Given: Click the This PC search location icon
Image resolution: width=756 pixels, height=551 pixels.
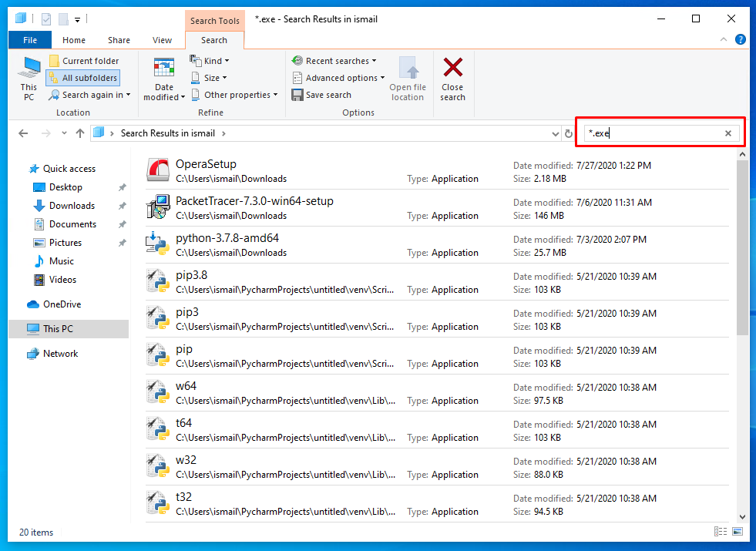Looking at the screenshot, I should 29,78.
